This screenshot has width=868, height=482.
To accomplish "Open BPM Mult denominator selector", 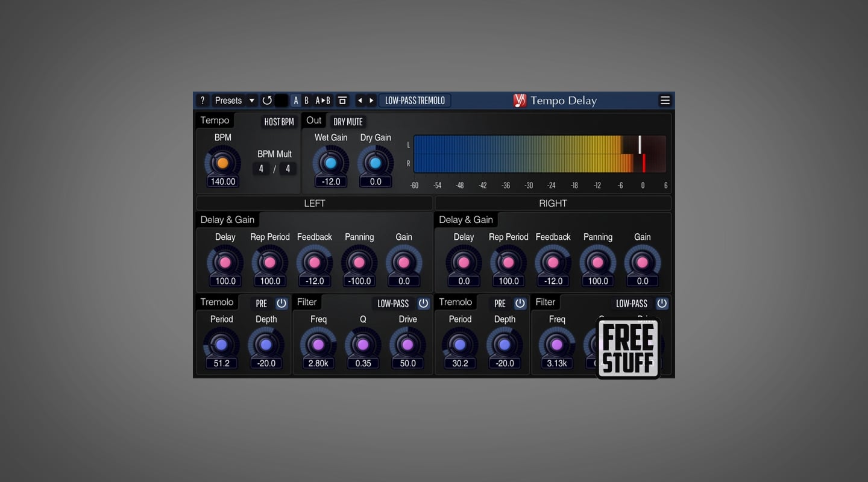I will click(288, 169).
